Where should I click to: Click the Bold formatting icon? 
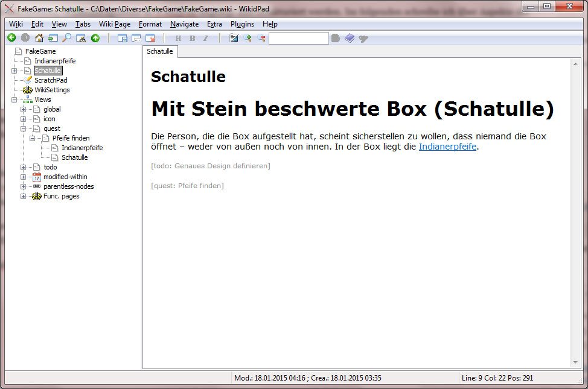192,38
